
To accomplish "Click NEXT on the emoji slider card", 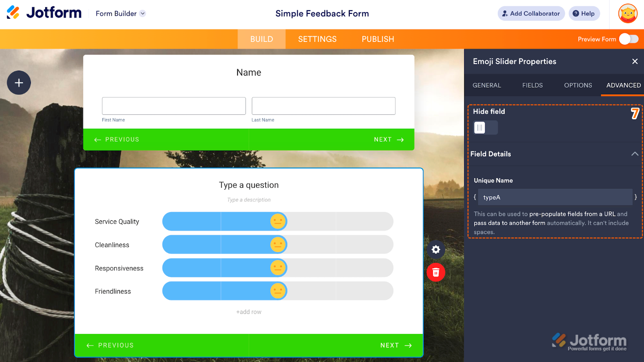I will [396, 345].
